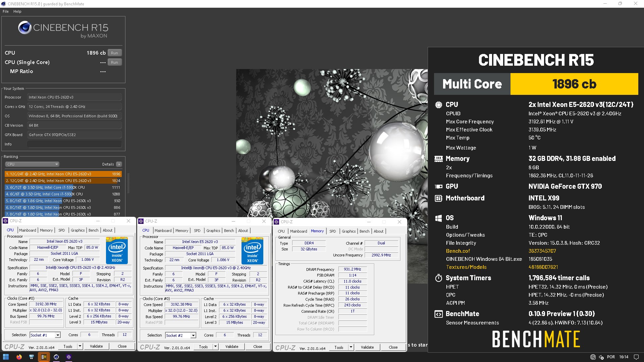The width and height of the screenshot is (644, 362).
Task: Open the Help menu in Cinebench
Action: pos(17,11)
